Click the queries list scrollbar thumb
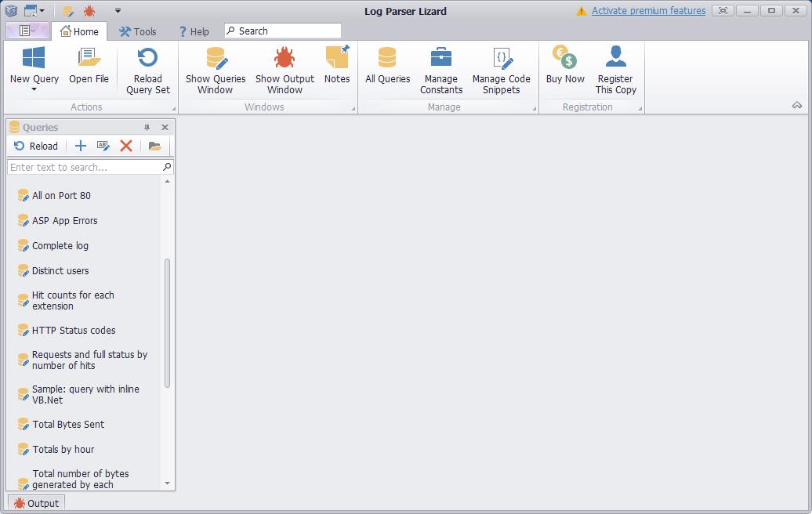The width and height of the screenshot is (812, 514). point(167,323)
